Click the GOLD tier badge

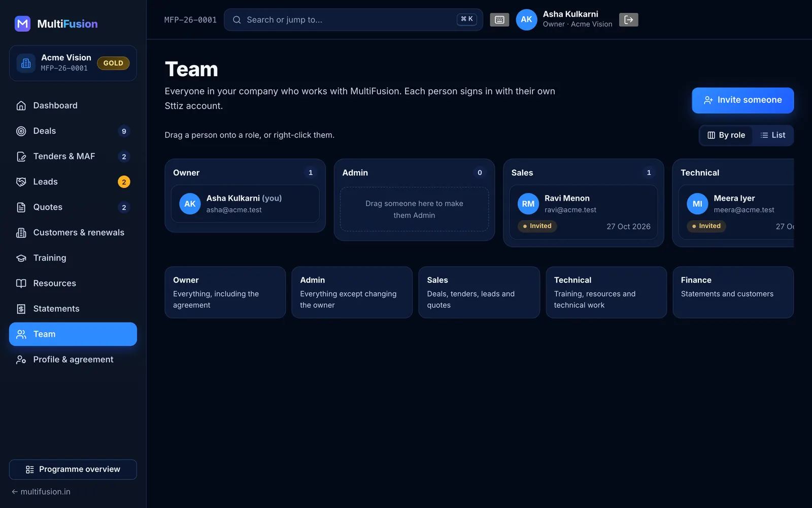click(113, 63)
